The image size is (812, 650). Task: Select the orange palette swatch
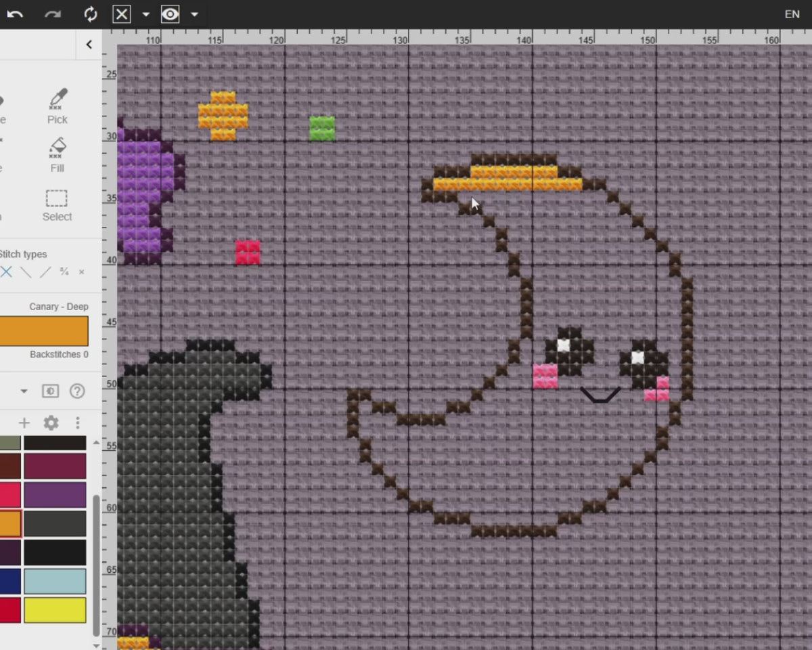click(x=10, y=523)
